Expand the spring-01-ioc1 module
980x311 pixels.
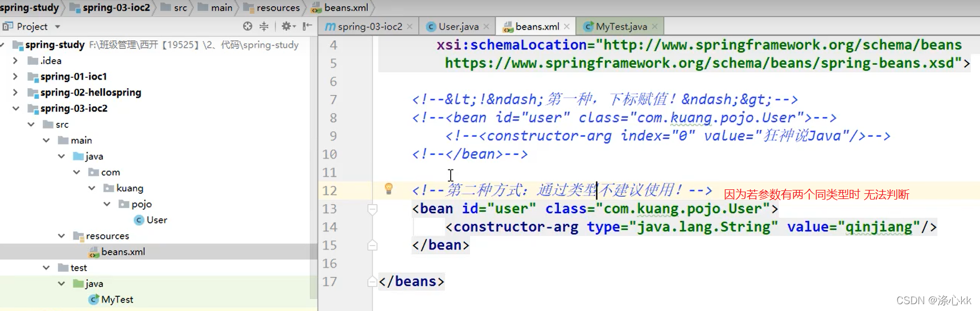15,76
